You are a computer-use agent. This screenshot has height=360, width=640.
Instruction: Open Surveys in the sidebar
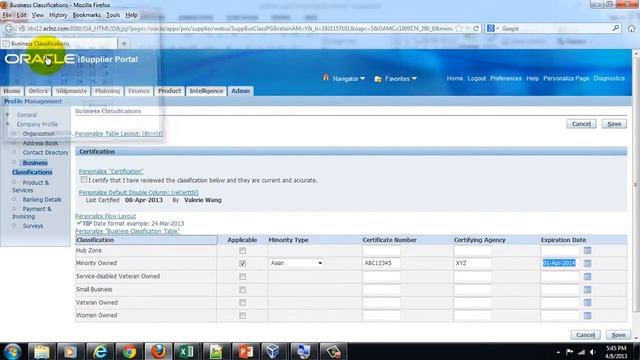tap(33, 226)
